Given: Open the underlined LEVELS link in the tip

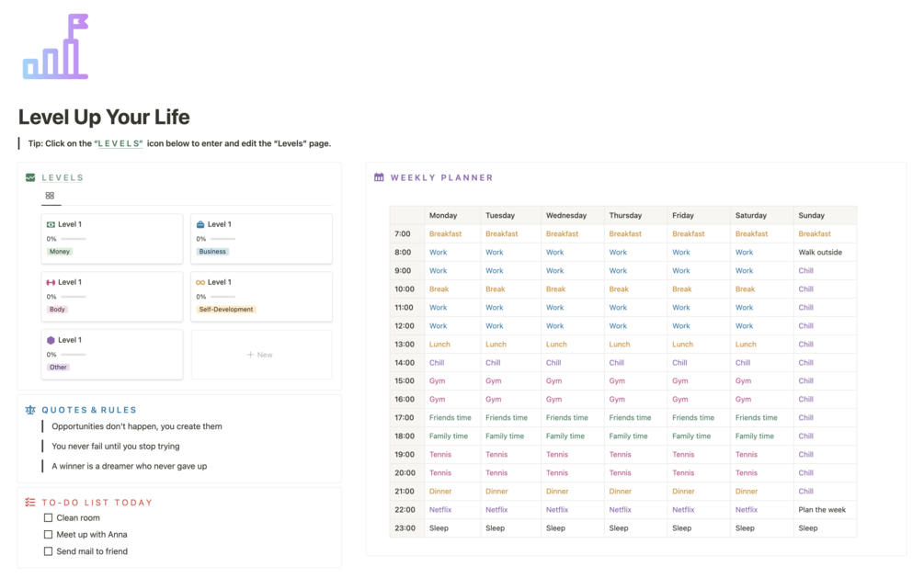Looking at the screenshot, I should click(x=120, y=143).
